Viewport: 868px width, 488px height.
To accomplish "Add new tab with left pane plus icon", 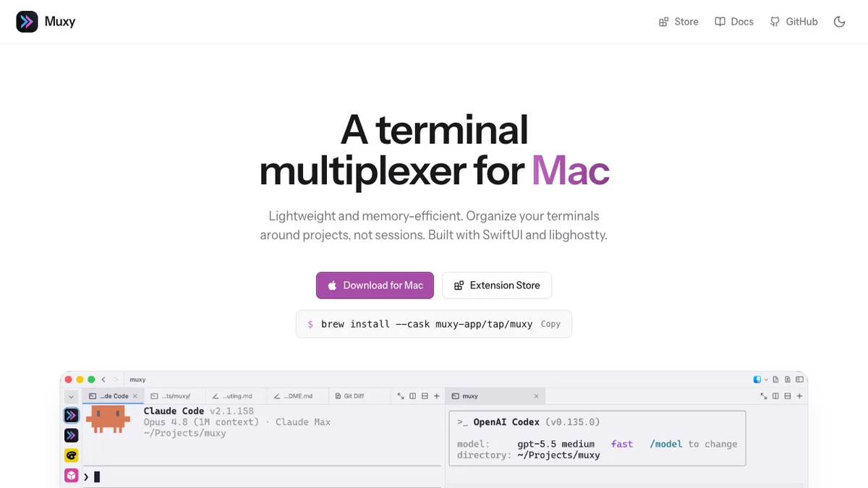I will [x=437, y=396].
